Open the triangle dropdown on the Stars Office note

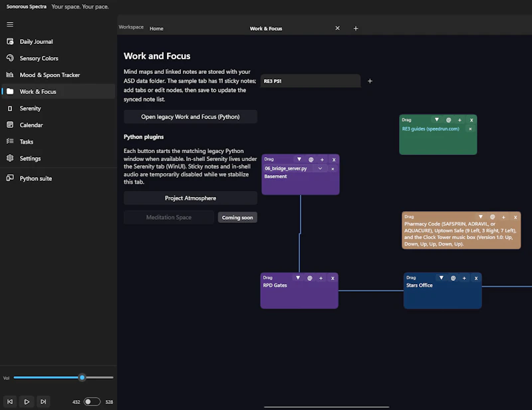click(441, 278)
